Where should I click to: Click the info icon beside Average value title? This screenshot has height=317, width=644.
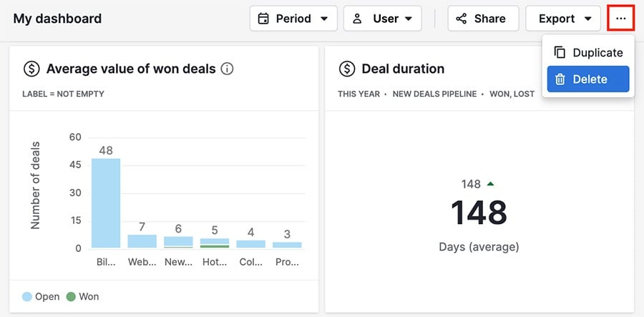228,69
